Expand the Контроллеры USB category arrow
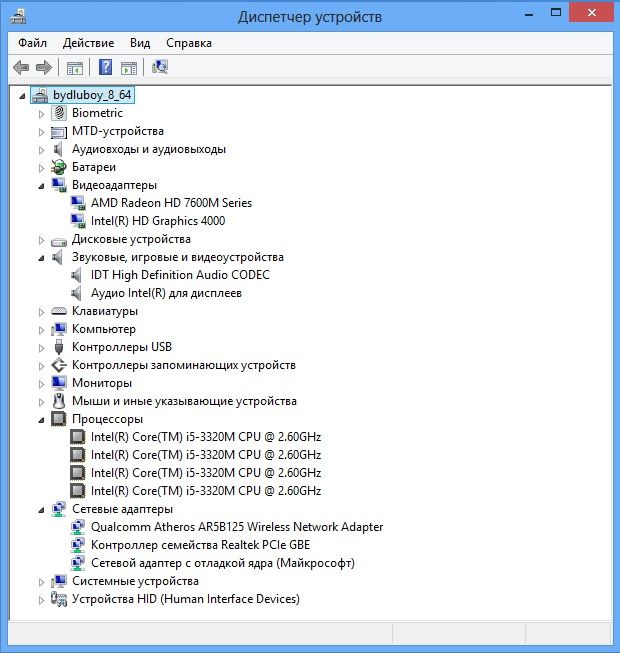 pos(41,348)
